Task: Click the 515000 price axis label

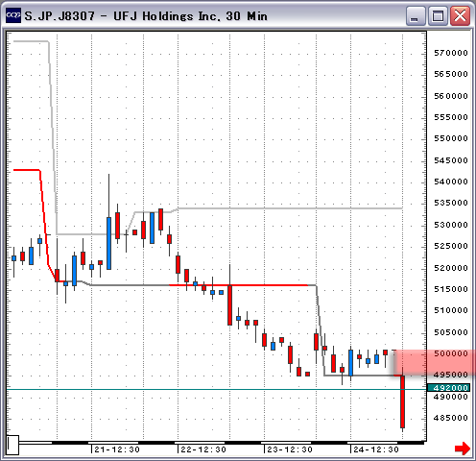Action: click(451, 289)
